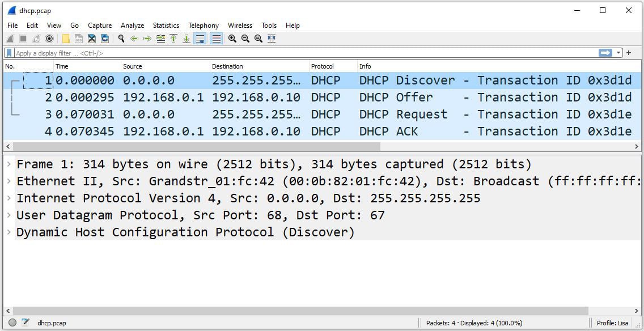Click the display filter bookmark icon
The width and height of the screenshot is (644, 331).
click(x=9, y=53)
